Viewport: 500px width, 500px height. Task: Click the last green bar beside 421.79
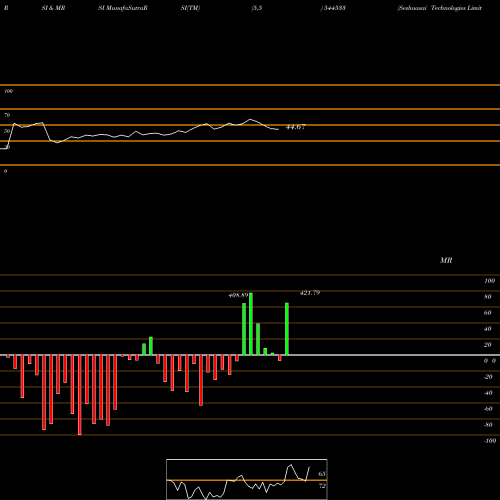287,329
